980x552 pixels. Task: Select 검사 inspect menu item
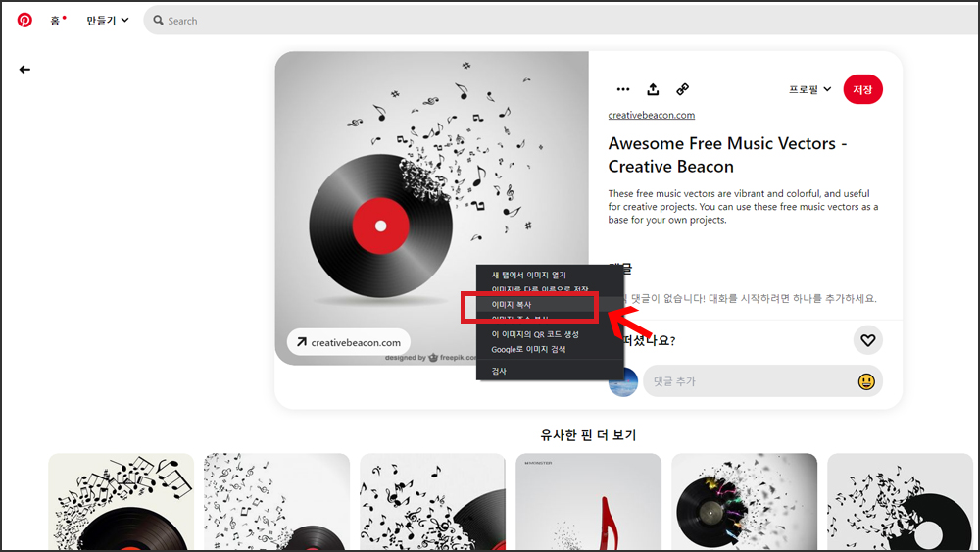pos(499,371)
